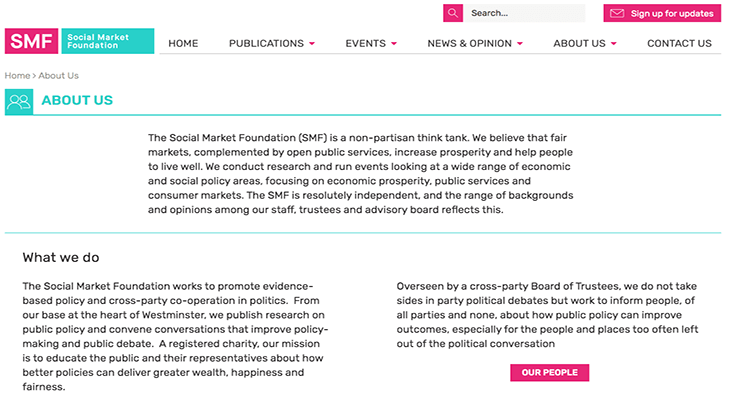Expand the Publications dropdown arrow
Viewport: 730px width, 400px height.
coord(312,44)
